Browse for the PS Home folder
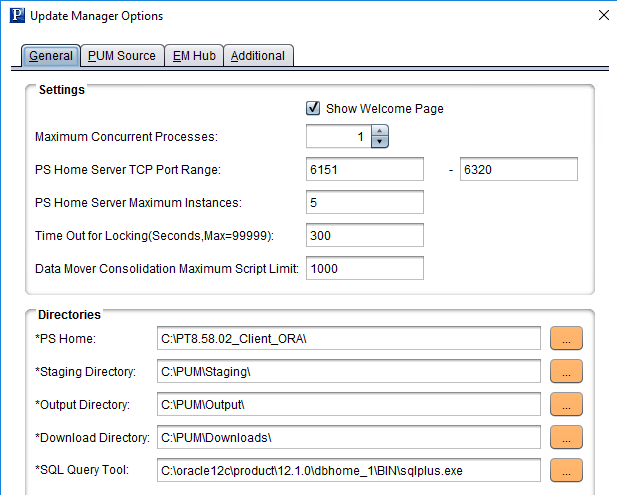The width and height of the screenshot is (617, 495). point(566,338)
